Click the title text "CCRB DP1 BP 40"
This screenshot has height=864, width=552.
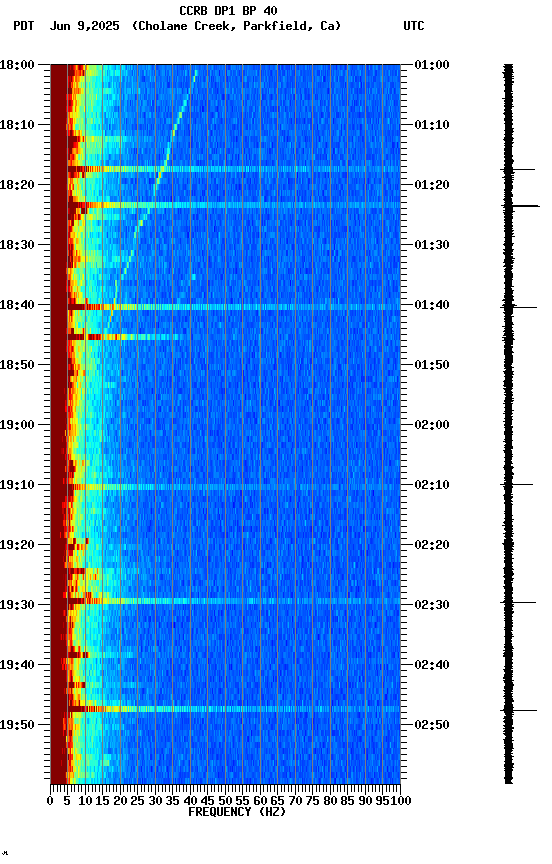click(x=228, y=11)
